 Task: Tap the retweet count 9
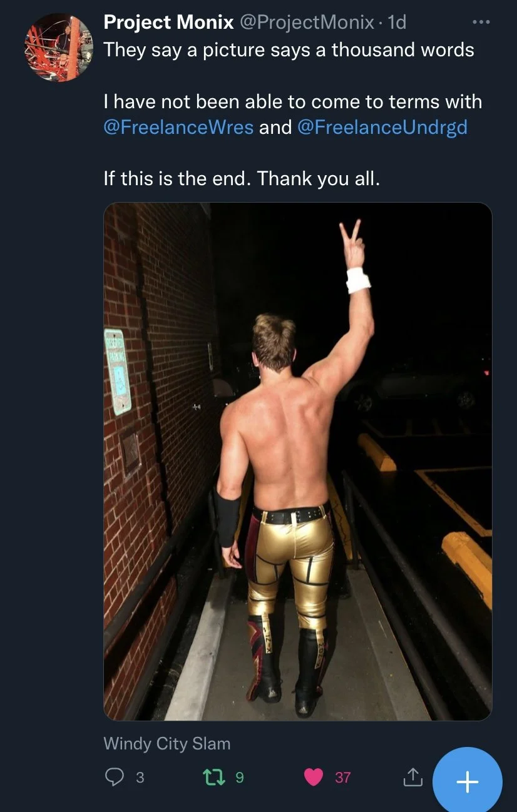239,778
